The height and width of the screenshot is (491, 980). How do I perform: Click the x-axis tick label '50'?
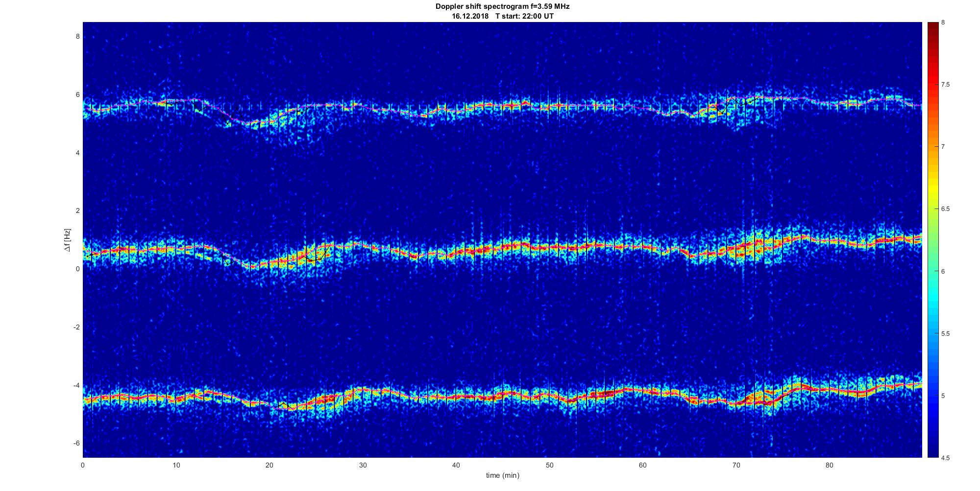549,465
